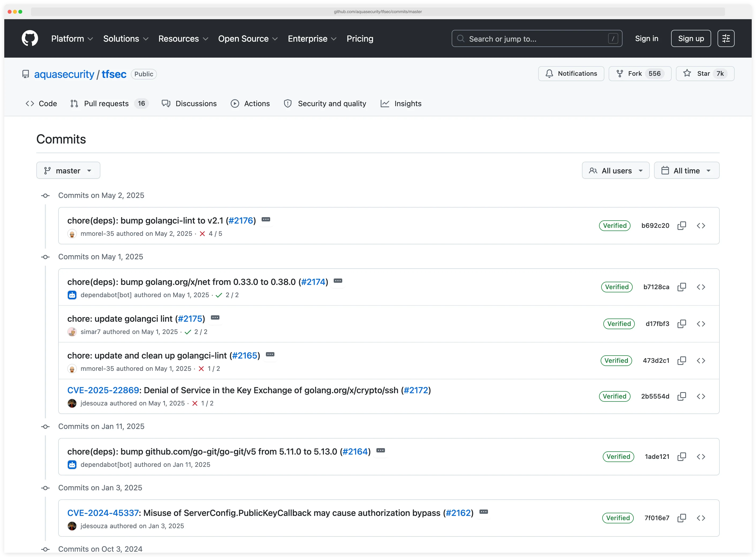
Task: Browse repository at commit b7128ca
Action: (701, 287)
